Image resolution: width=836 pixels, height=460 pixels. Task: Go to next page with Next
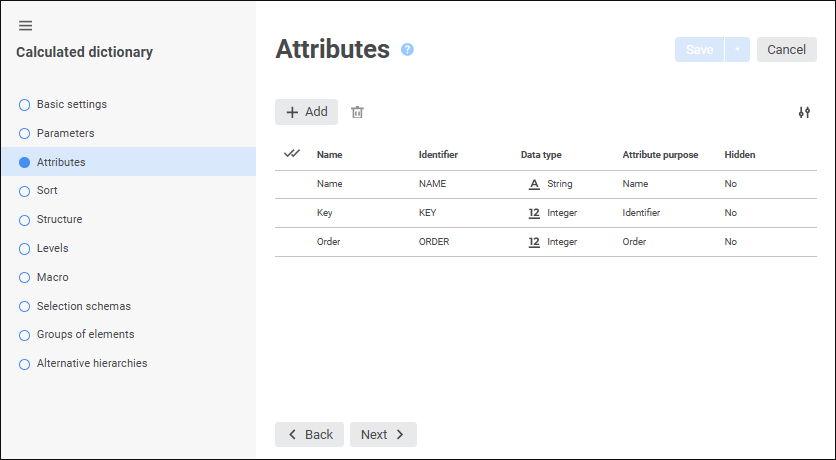click(383, 435)
